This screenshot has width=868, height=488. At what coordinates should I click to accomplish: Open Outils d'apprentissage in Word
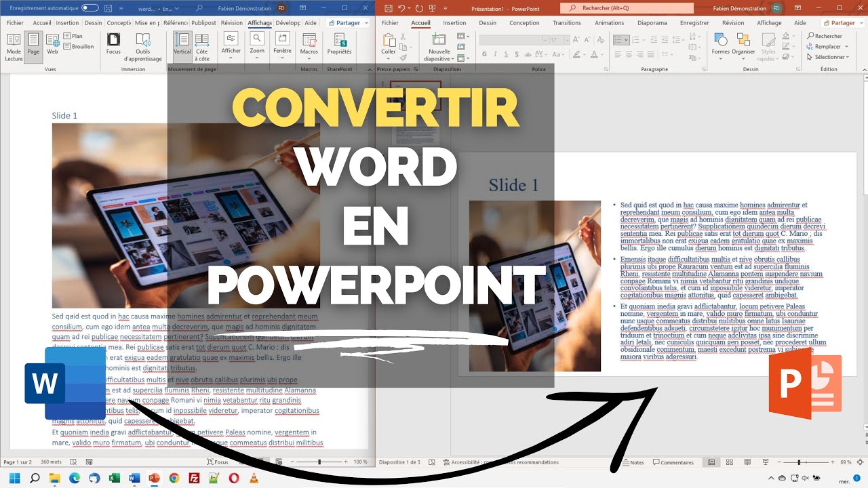point(142,47)
